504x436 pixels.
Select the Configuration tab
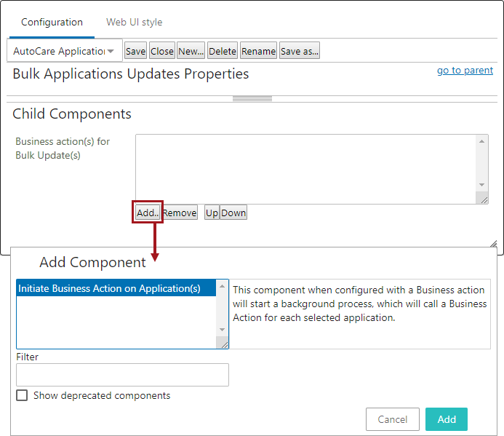[52, 23]
